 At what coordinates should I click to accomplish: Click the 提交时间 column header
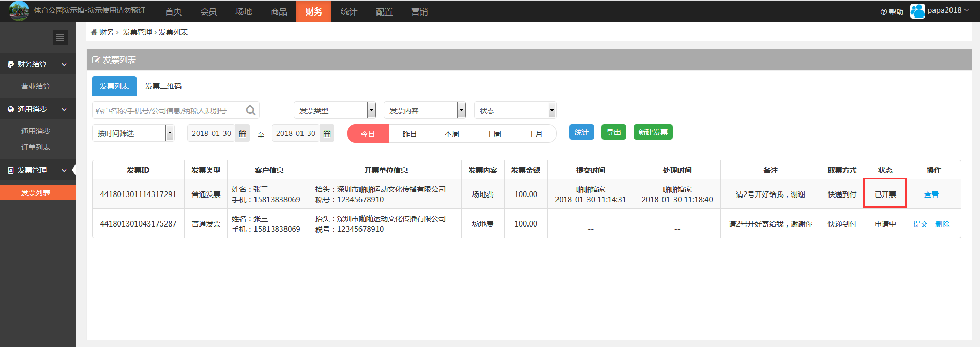(x=591, y=170)
